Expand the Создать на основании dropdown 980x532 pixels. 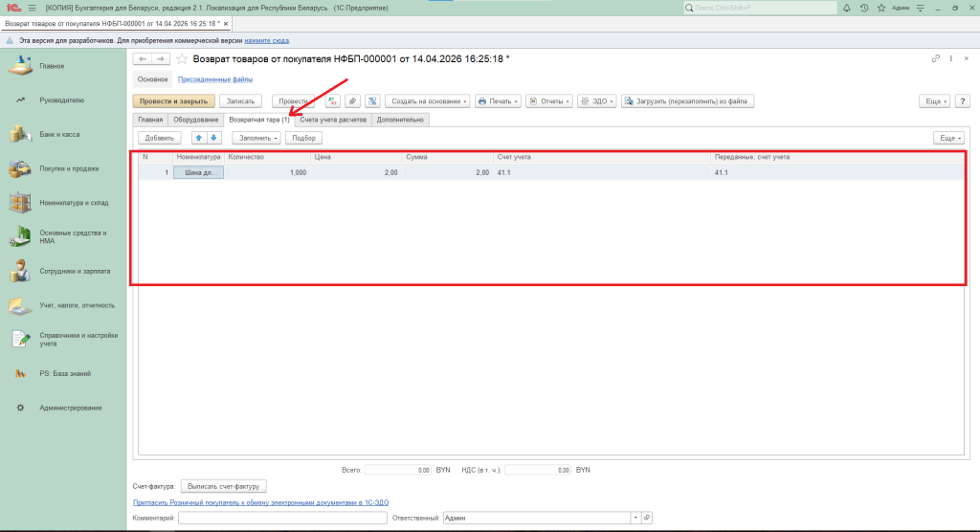pyautogui.click(x=429, y=100)
